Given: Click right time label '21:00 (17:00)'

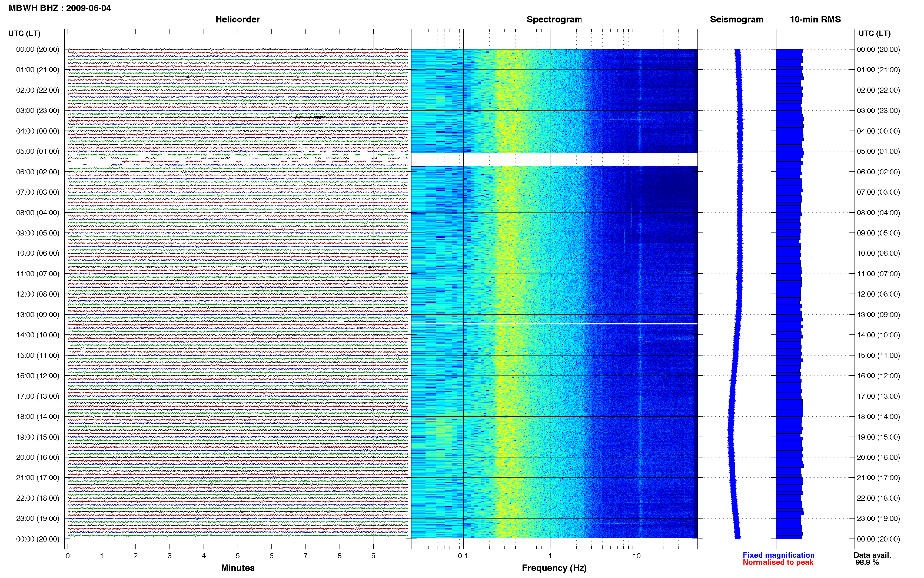Looking at the screenshot, I should coord(878,478).
